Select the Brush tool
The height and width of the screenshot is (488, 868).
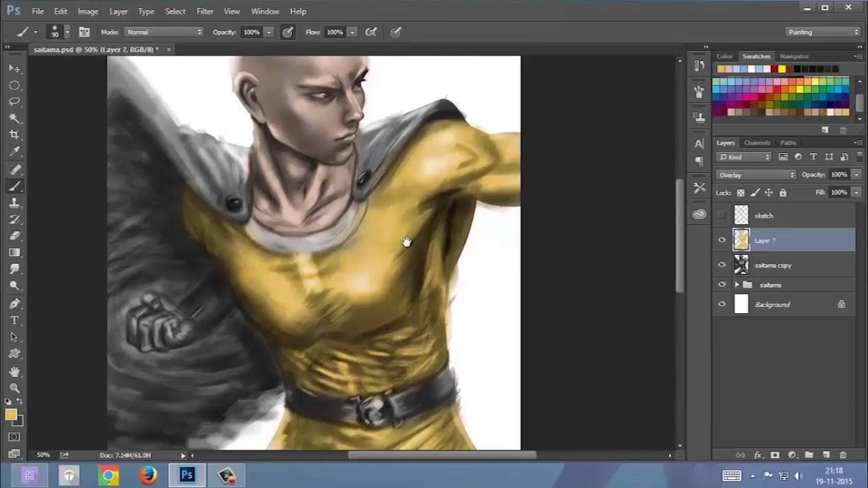(x=15, y=186)
